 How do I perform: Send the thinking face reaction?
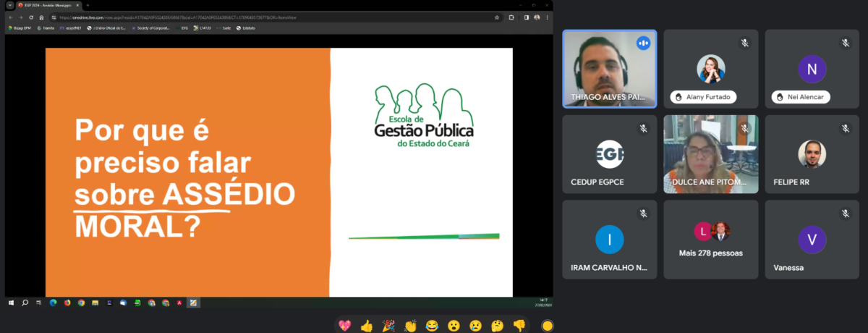pos(497,326)
